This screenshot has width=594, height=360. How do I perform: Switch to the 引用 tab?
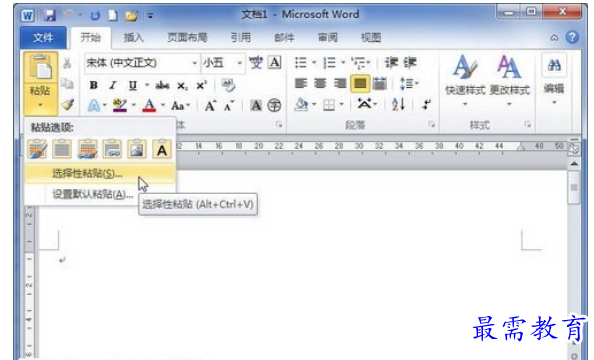pos(241,38)
